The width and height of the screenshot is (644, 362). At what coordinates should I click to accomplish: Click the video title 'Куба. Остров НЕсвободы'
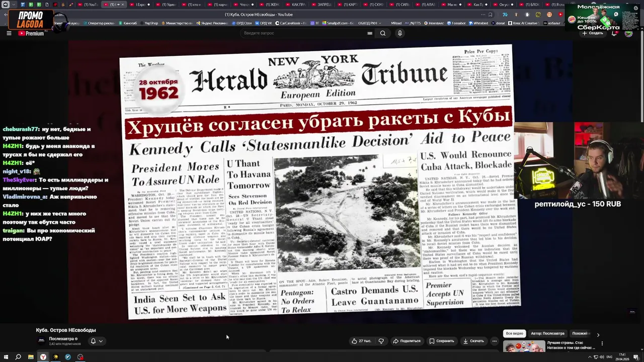pos(66,330)
